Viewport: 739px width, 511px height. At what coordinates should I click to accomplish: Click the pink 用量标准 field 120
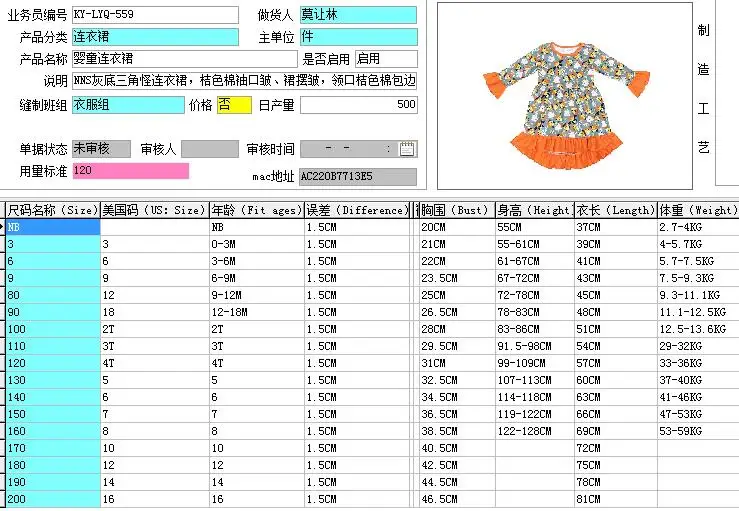[x=131, y=171]
